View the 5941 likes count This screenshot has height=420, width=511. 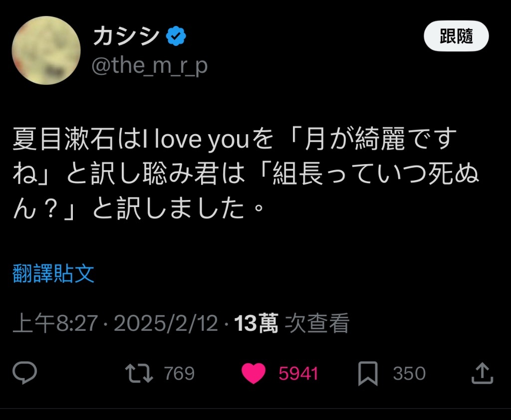click(x=298, y=374)
